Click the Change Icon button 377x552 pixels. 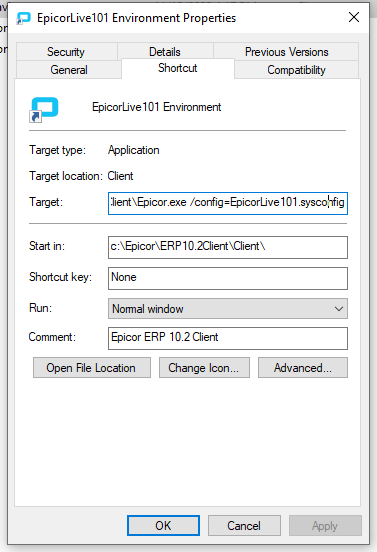click(204, 368)
